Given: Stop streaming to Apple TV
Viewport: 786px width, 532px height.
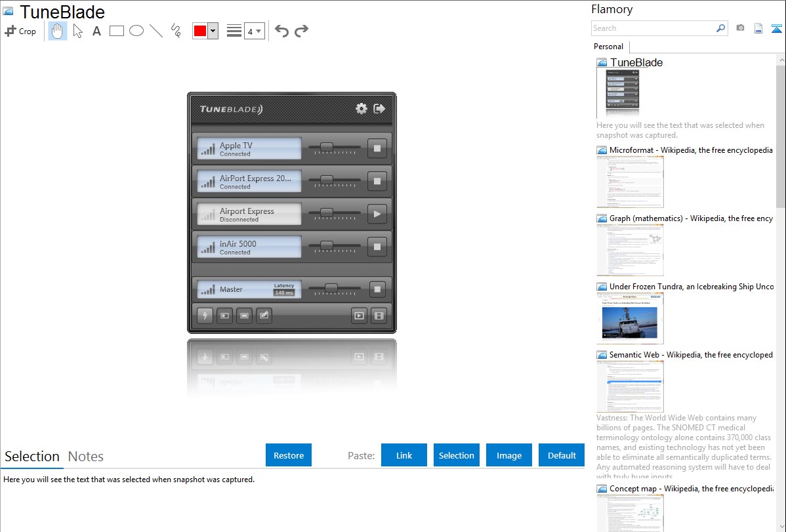Looking at the screenshot, I should coord(377,148).
